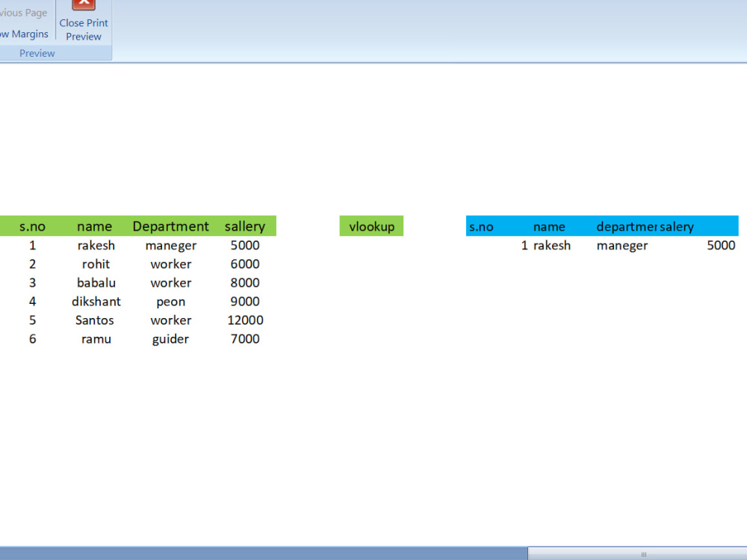This screenshot has height=560, width=747.
Task: Click the horizontal scrollbar thumb at bottom
Action: coord(637,554)
